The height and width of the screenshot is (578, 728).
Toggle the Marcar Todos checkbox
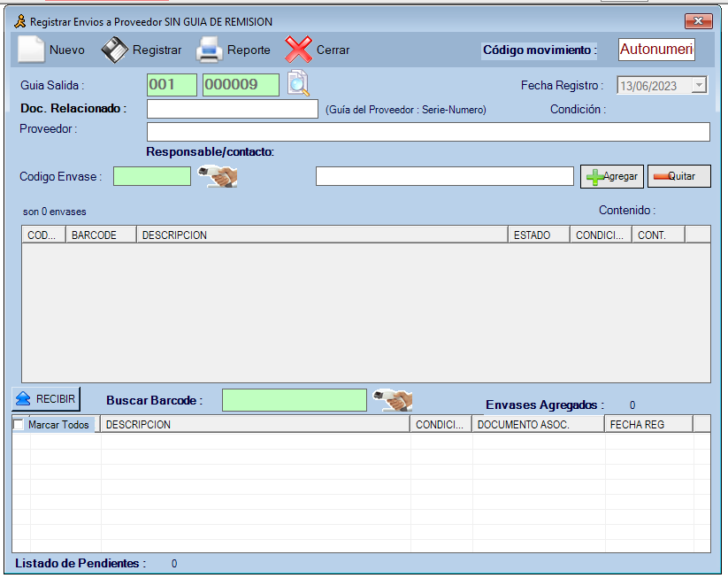19,424
